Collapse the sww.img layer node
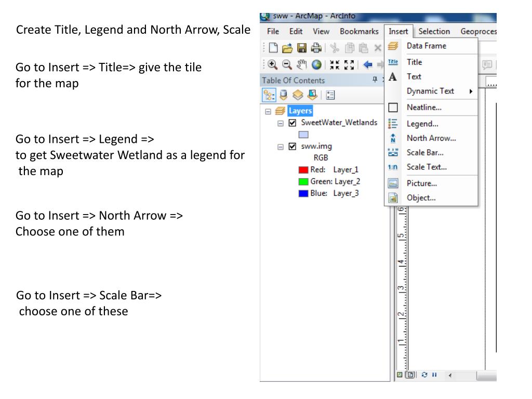Viewport: 532px width, 399px height. 280,147
